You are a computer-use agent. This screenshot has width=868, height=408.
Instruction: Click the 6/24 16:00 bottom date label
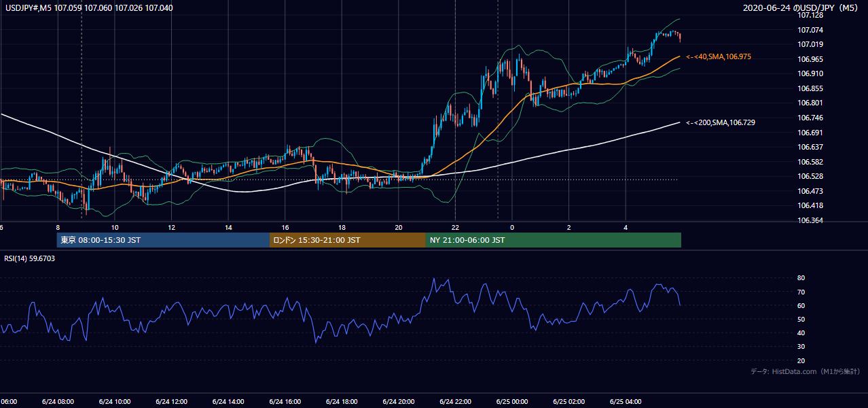tap(285, 401)
